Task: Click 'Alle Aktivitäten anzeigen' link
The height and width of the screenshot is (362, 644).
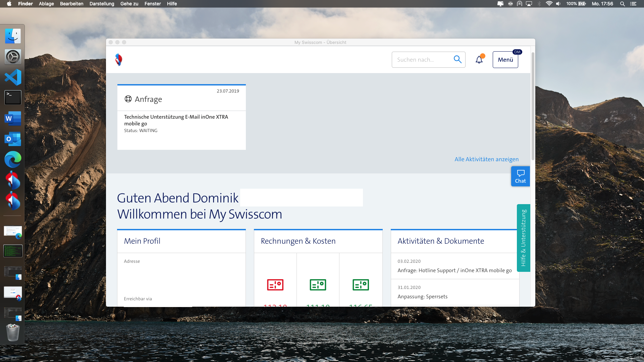Action: [x=486, y=159]
